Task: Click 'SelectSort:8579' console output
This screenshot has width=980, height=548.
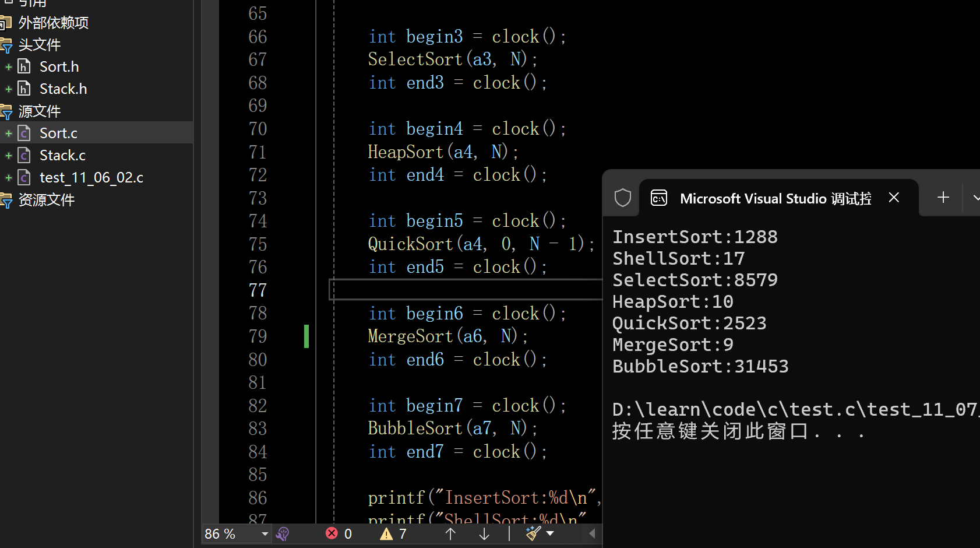Action: [x=695, y=280]
